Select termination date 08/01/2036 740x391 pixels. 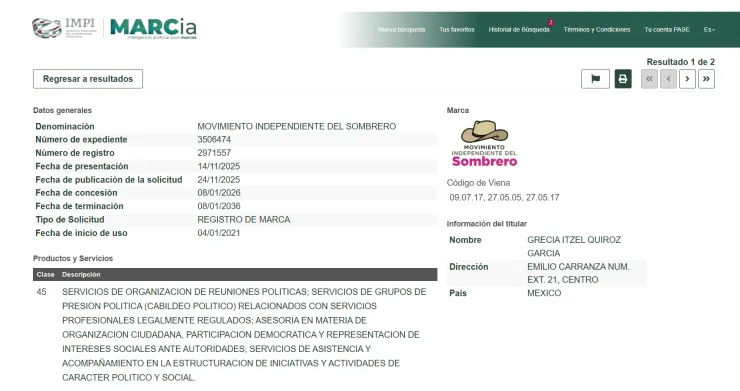coord(219,206)
